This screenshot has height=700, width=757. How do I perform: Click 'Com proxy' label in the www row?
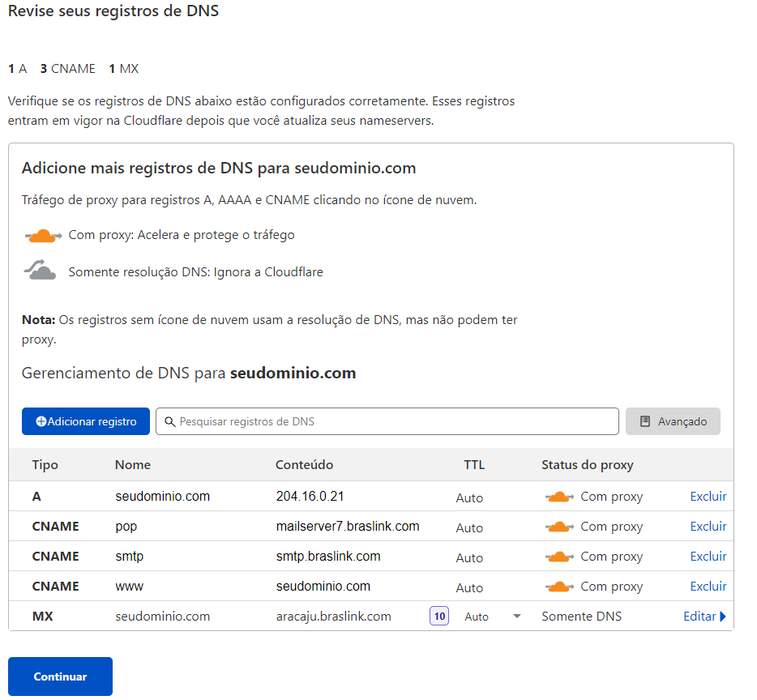click(x=612, y=587)
